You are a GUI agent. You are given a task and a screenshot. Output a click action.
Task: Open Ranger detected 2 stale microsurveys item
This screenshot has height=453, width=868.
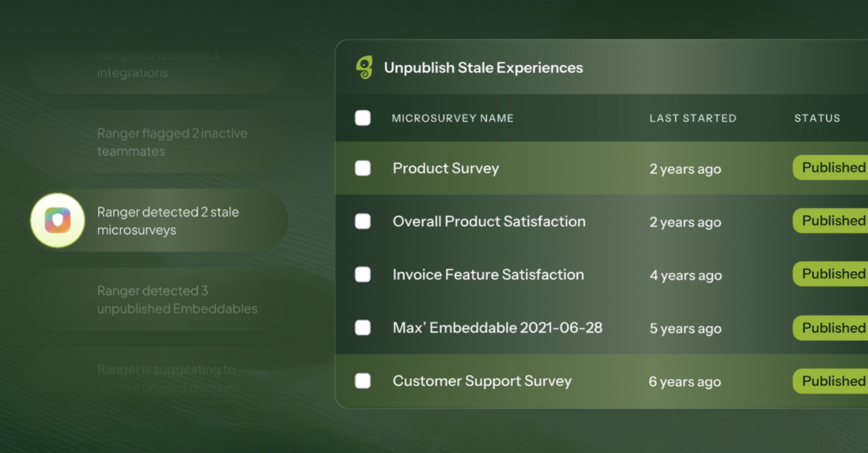tap(158, 220)
